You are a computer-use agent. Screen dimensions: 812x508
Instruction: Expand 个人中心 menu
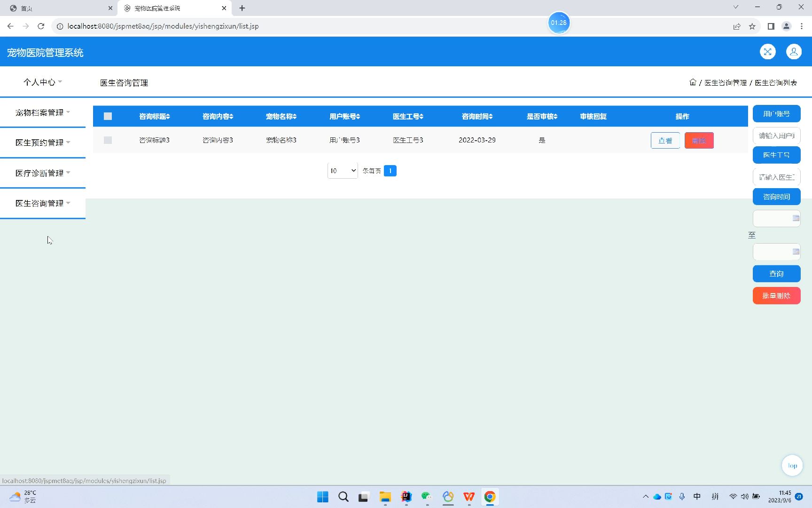(x=43, y=82)
